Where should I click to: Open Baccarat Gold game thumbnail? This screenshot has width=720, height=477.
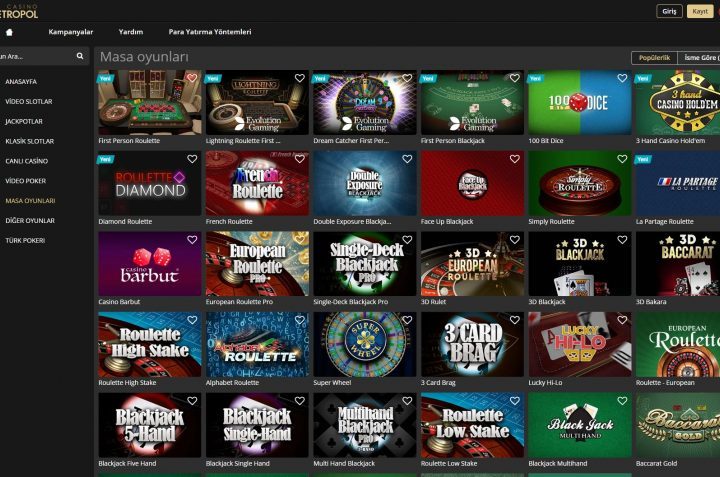[x=678, y=425]
